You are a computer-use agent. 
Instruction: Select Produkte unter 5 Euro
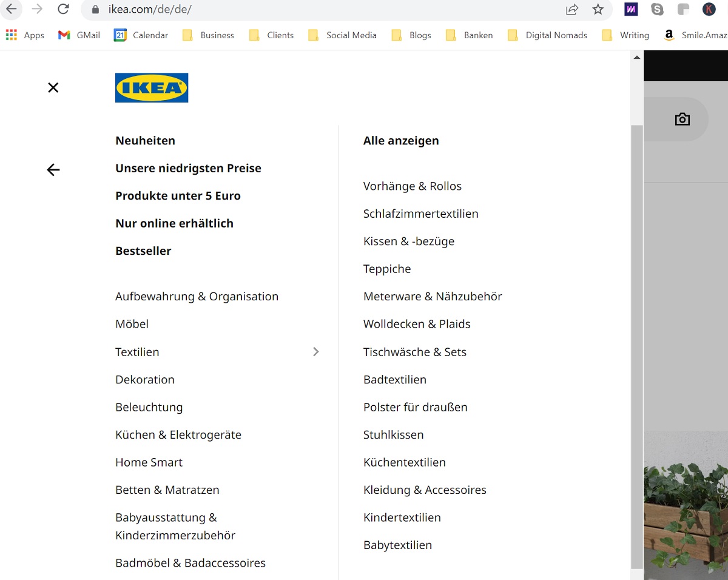[178, 196]
